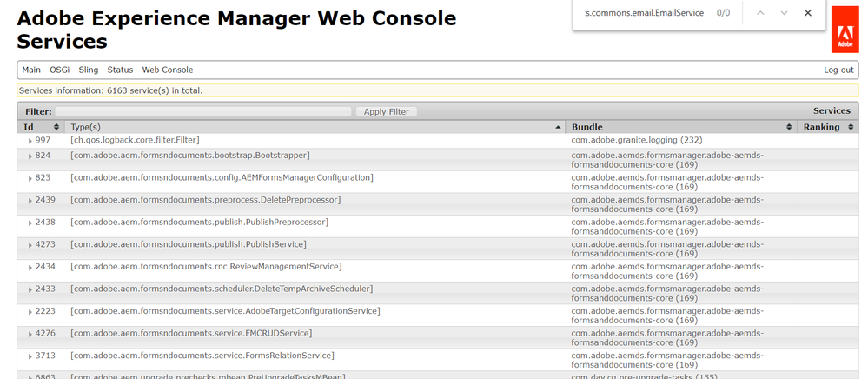Expand service 824 Bootstrapper row
The height and width of the screenshot is (379, 868).
point(30,156)
